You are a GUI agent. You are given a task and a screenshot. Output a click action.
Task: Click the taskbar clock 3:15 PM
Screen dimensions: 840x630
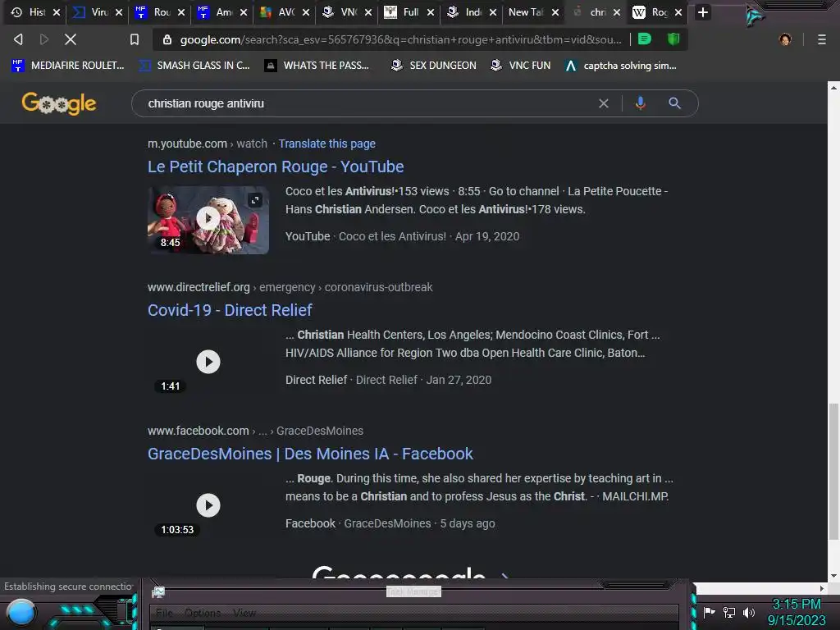pyautogui.click(x=796, y=604)
